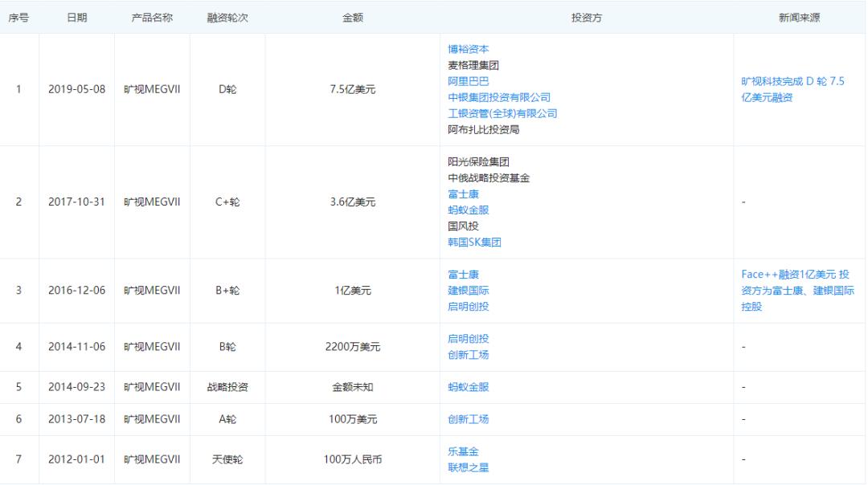Select the 天使轮 round cell
The image size is (868, 485).
tap(227, 459)
